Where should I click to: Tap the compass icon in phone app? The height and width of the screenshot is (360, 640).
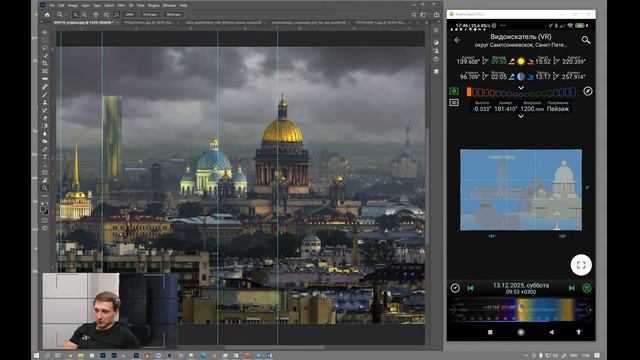tap(587, 91)
